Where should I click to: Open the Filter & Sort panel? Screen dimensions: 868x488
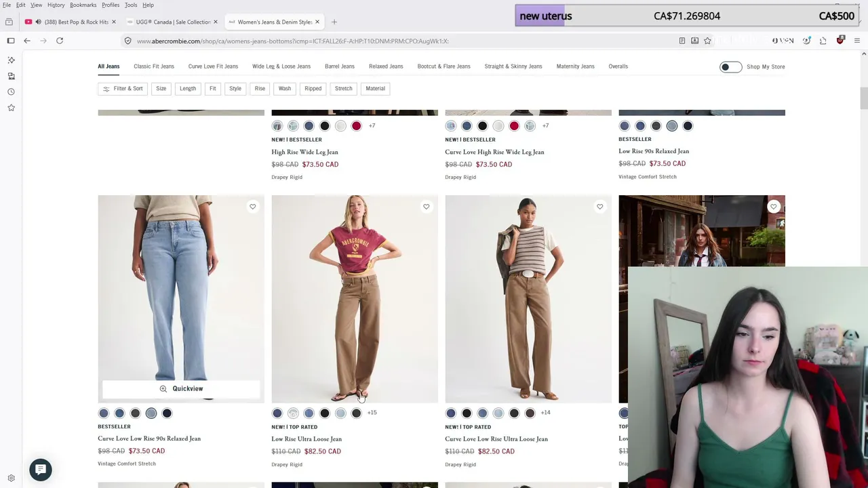[123, 88]
